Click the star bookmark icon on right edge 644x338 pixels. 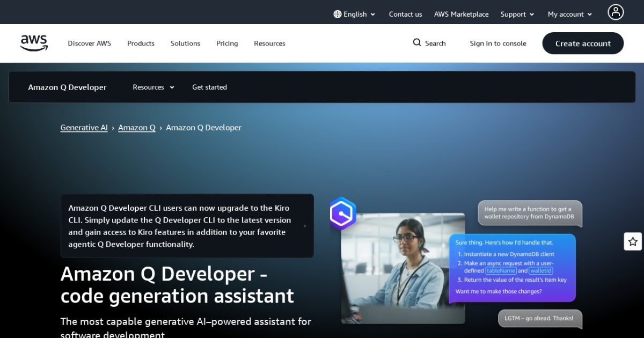click(x=633, y=241)
